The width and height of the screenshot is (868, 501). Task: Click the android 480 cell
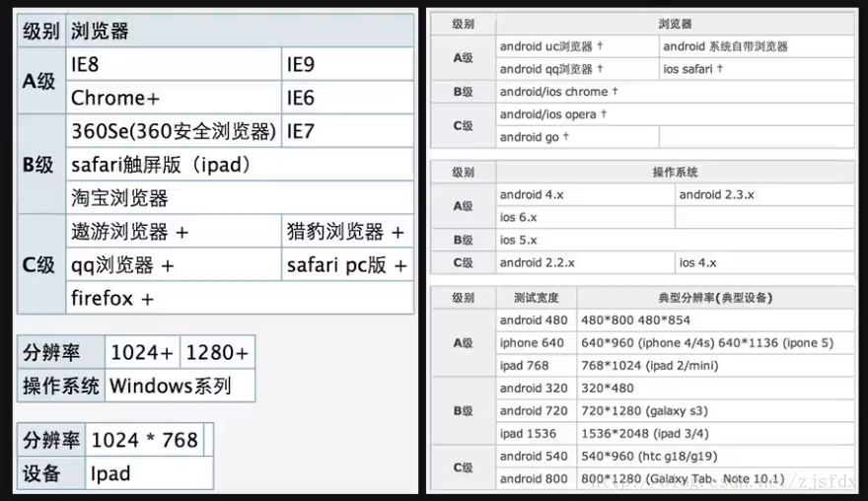click(x=537, y=321)
